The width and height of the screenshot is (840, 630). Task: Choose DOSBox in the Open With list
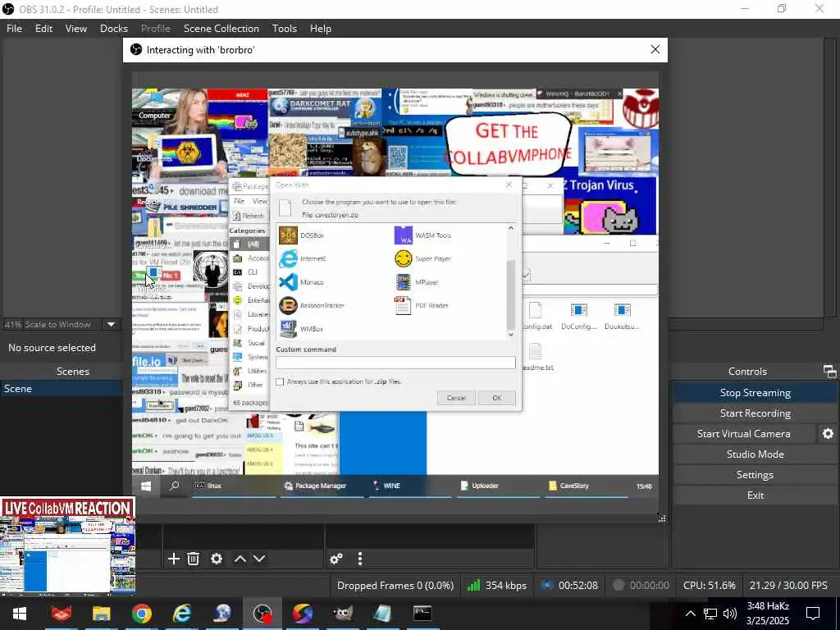303,235
